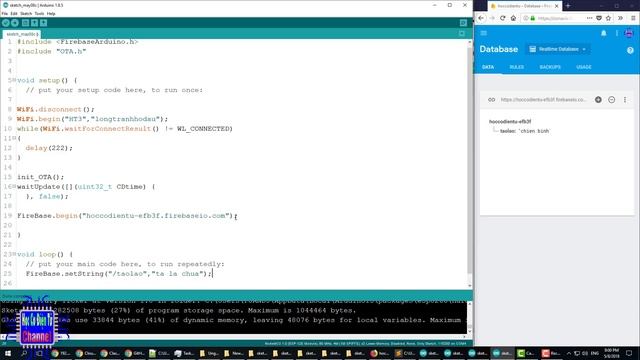
Task: Collapse the waitUpdate fold at line 16
Action: click(14, 187)
